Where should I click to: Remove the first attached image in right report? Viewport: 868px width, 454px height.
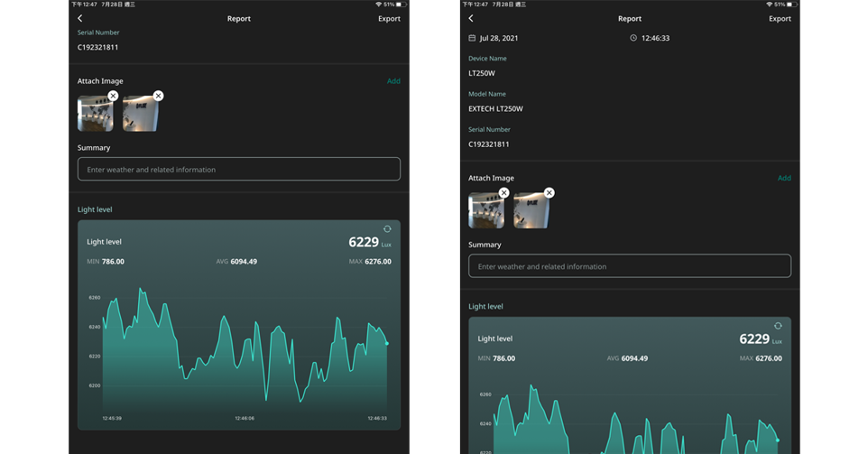pyautogui.click(x=503, y=192)
